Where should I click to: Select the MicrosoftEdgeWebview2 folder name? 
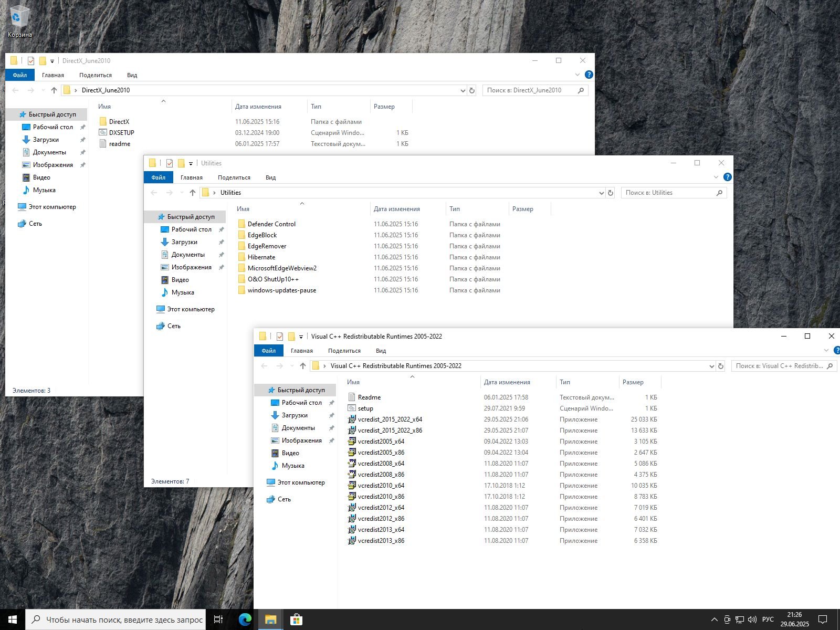(x=282, y=268)
